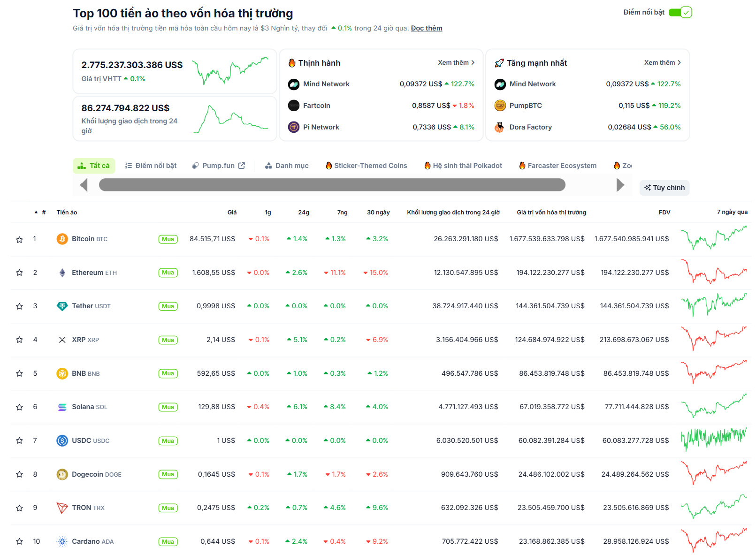Click the PumpBTC logo icon
The height and width of the screenshot is (555, 756).
pos(500,106)
